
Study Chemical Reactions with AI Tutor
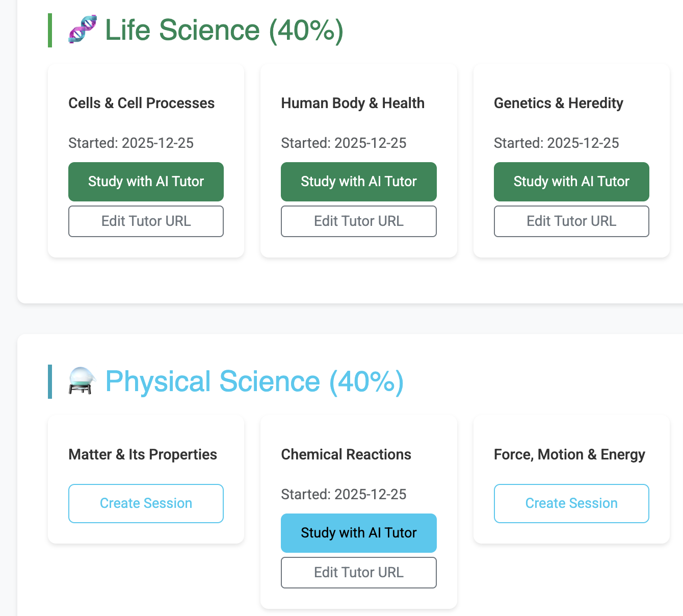pyautogui.click(x=358, y=533)
